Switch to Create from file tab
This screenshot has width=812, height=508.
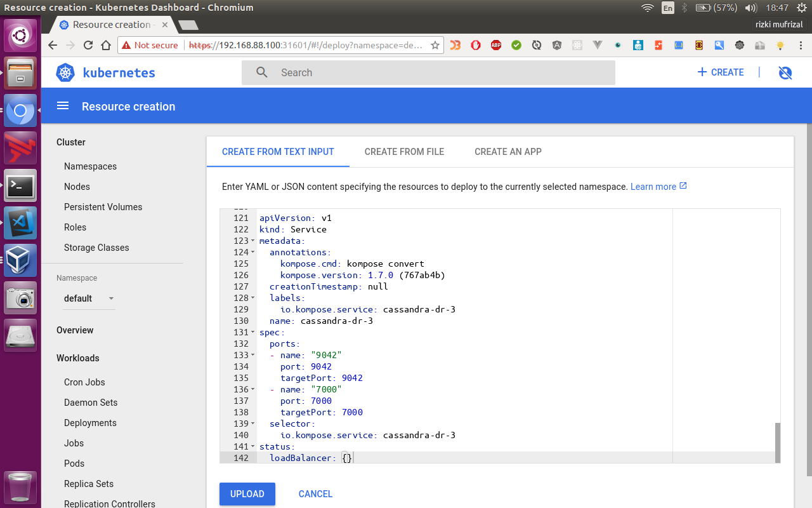coord(404,152)
